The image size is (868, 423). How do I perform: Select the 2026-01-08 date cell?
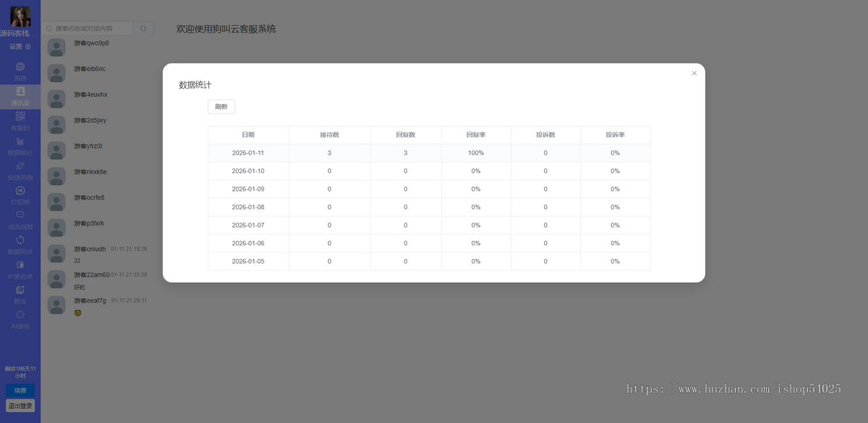click(x=248, y=208)
